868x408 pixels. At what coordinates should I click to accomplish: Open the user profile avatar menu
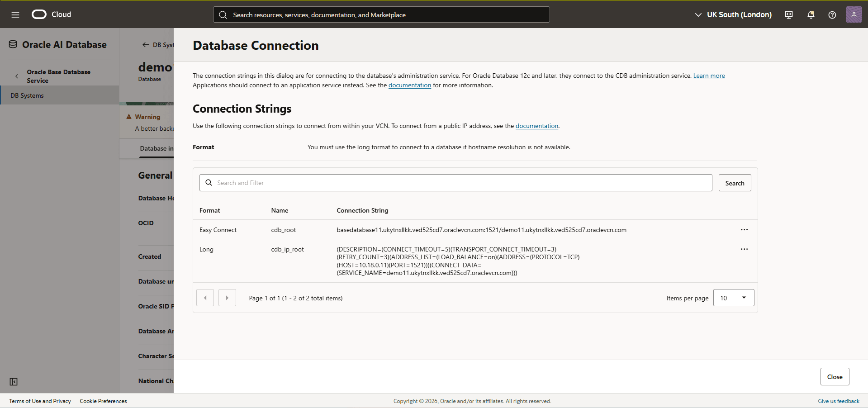(x=854, y=14)
